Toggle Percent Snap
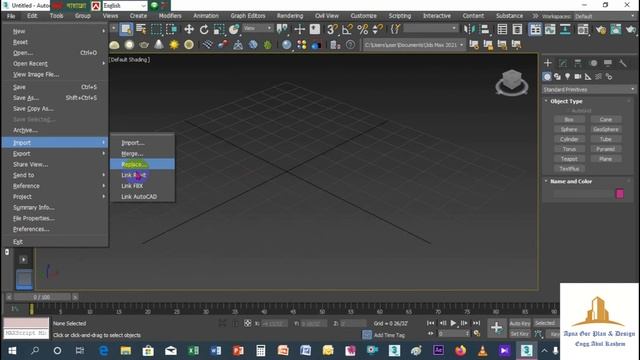Image resolution: width=640 pixels, height=360 pixels. tap(362, 29)
